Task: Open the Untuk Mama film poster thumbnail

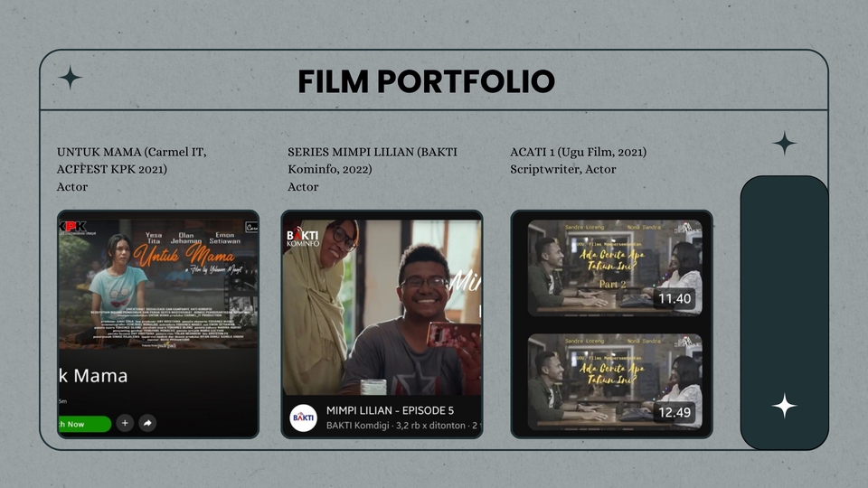Action: pos(158,284)
